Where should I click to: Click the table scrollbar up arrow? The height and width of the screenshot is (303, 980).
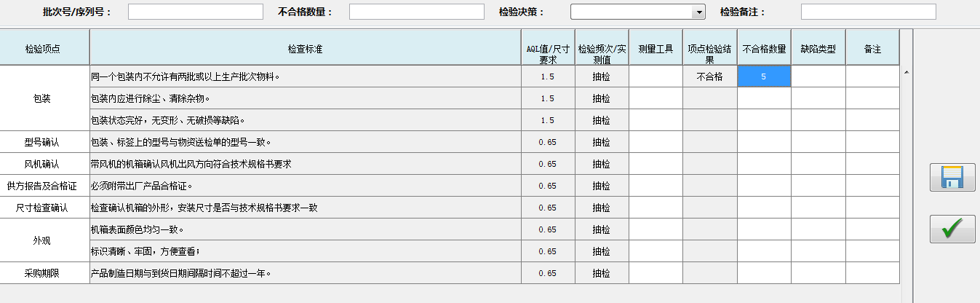(x=907, y=72)
